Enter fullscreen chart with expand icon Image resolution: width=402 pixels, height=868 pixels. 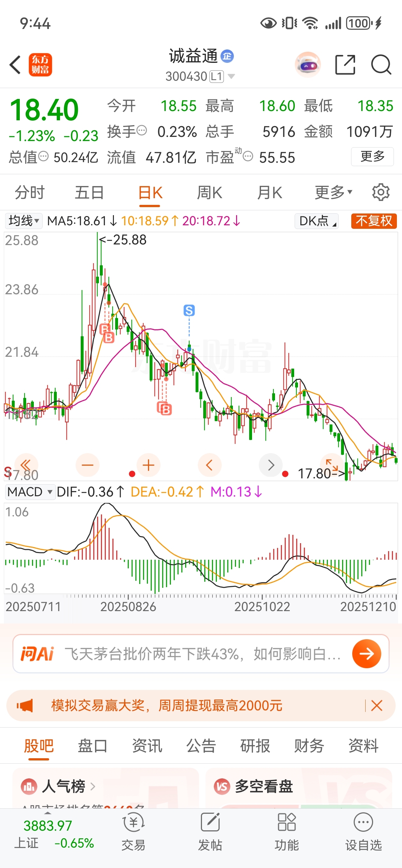click(331, 465)
